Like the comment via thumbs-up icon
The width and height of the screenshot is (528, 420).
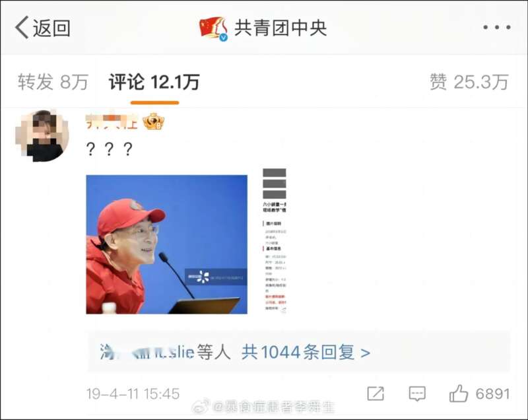[459, 393]
